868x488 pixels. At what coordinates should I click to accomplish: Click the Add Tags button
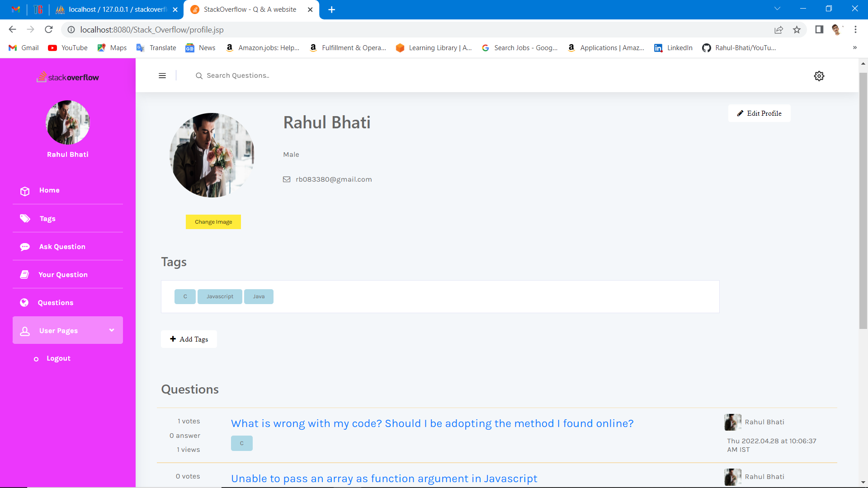tap(189, 339)
